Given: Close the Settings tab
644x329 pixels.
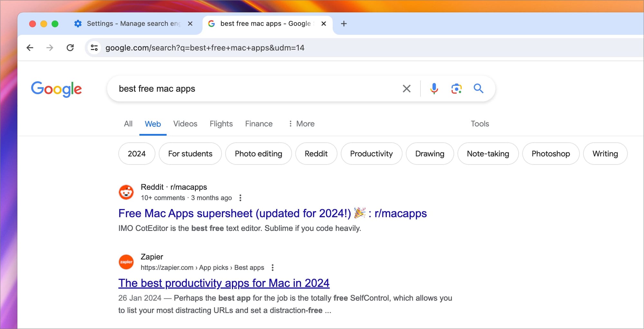Looking at the screenshot, I should pos(190,24).
